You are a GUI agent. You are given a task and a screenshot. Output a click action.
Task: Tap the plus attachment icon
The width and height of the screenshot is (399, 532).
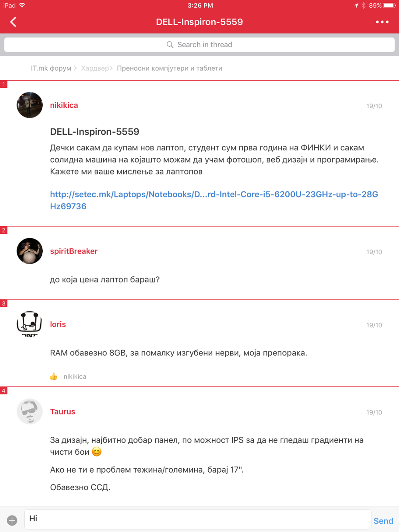[x=12, y=520]
